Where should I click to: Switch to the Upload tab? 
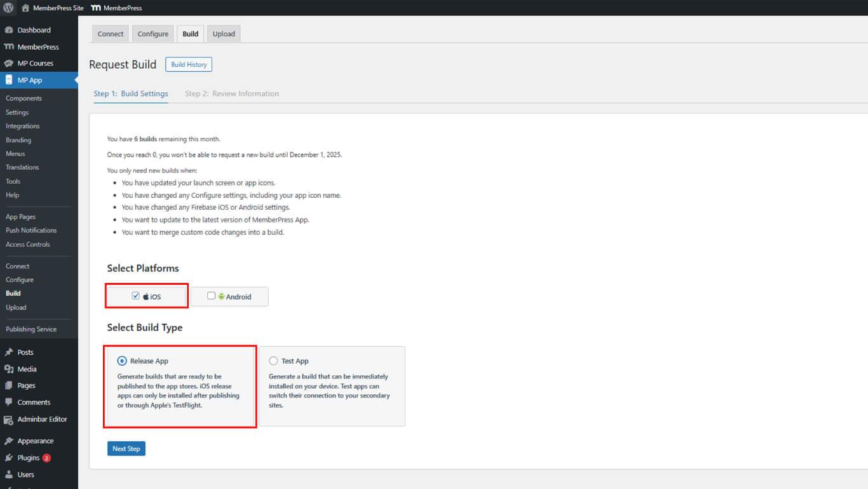pyautogui.click(x=224, y=34)
